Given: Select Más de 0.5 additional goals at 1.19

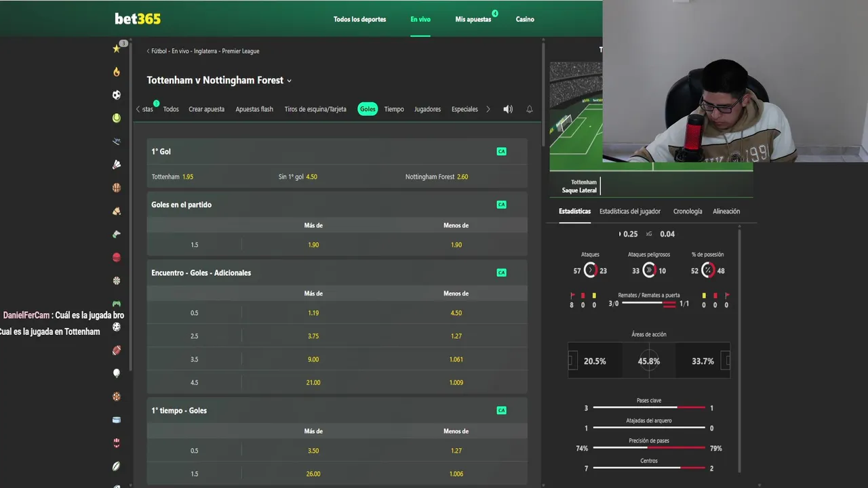Looking at the screenshot, I should click(x=313, y=313).
